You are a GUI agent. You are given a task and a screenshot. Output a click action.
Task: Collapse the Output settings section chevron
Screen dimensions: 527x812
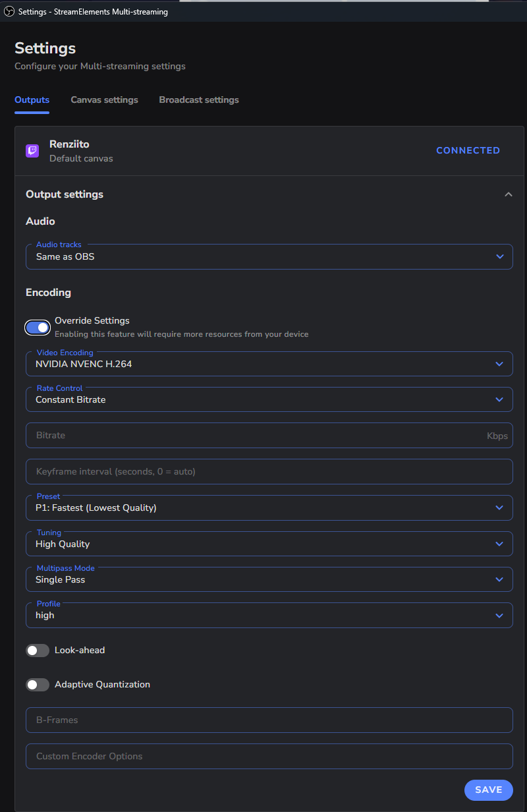coord(508,194)
